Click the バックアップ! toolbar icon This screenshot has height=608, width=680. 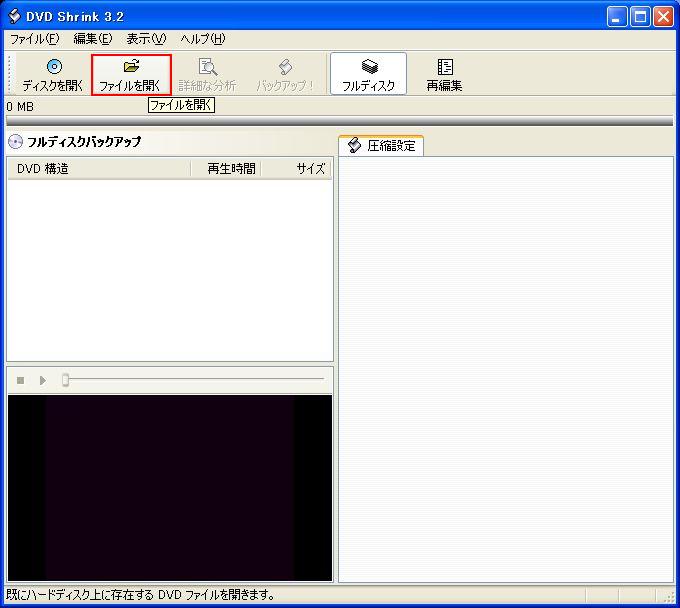tap(285, 67)
